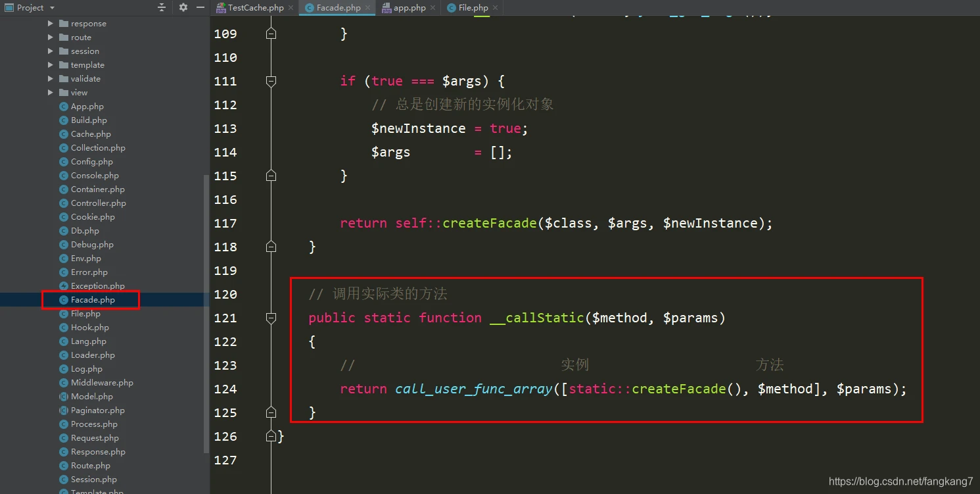Image resolution: width=980 pixels, height=494 pixels.
Task: Expand the response folder
Action: (x=51, y=24)
